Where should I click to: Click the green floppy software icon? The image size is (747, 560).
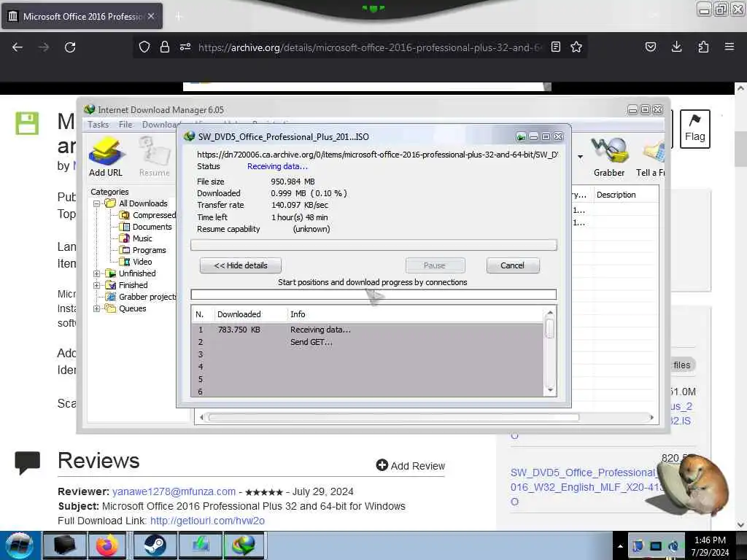click(27, 124)
